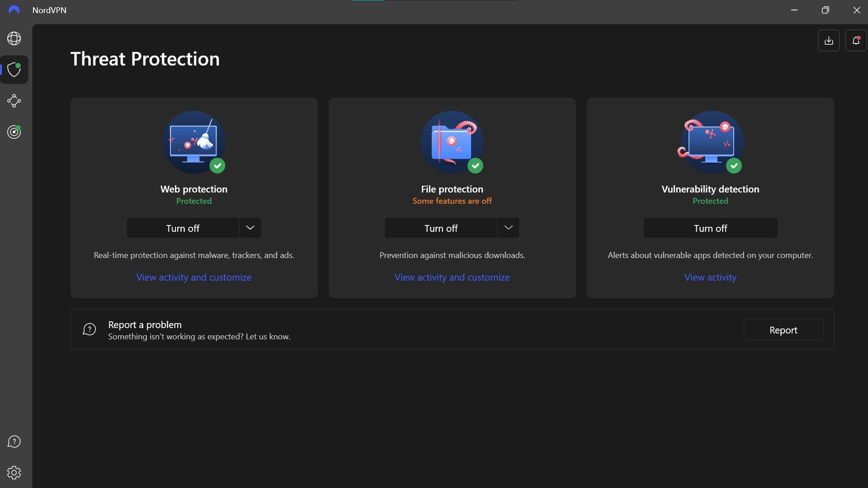Viewport: 868px width, 488px height.
Task: Open the VPN globe icon in sidebar
Action: click(14, 38)
